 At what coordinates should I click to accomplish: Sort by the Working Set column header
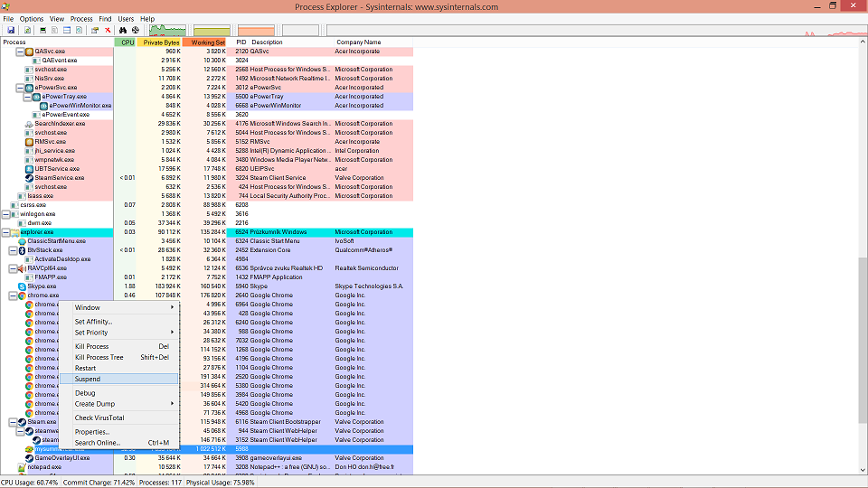[x=204, y=42]
